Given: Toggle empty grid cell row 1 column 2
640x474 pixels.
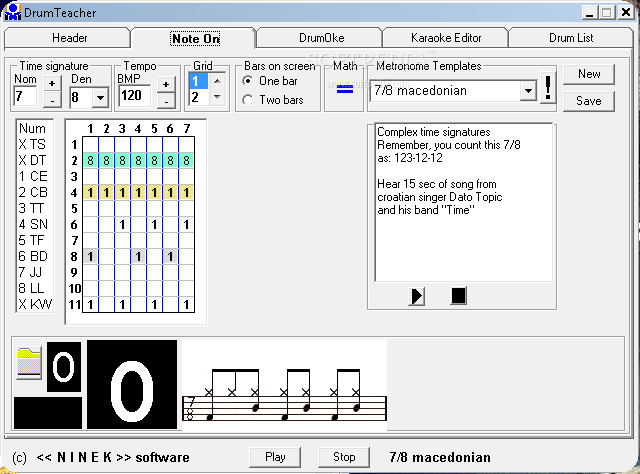Looking at the screenshot, I should [x=107, y=145].
